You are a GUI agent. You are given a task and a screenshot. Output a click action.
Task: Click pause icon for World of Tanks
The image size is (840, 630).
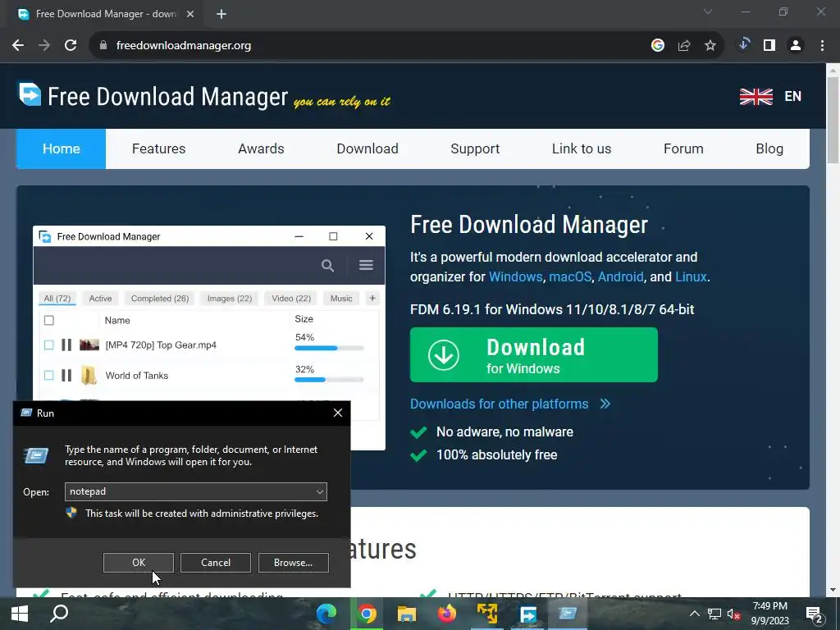[x=66, y=376]
